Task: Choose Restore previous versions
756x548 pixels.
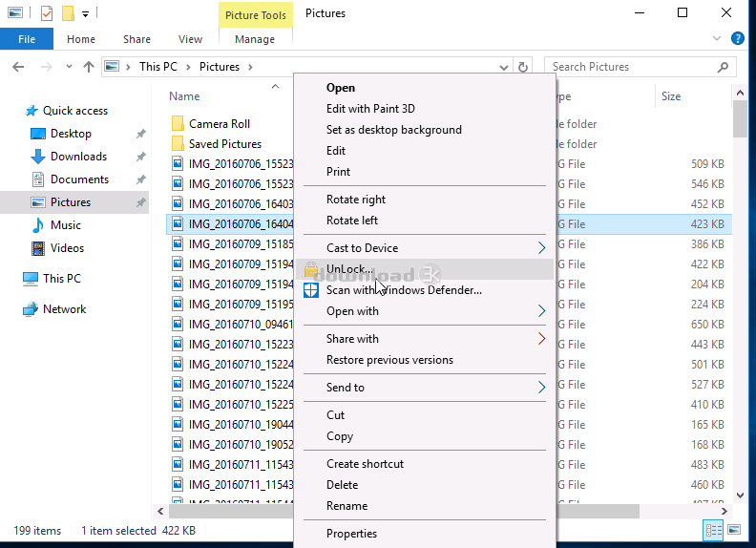Action: (x=389, y=360)
